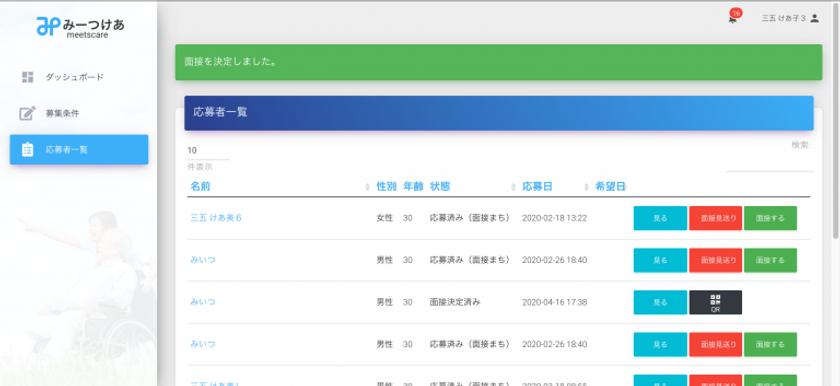Click the みーつけあ meetscare logo
Screen dimensions: 840x386
(80, 26)
